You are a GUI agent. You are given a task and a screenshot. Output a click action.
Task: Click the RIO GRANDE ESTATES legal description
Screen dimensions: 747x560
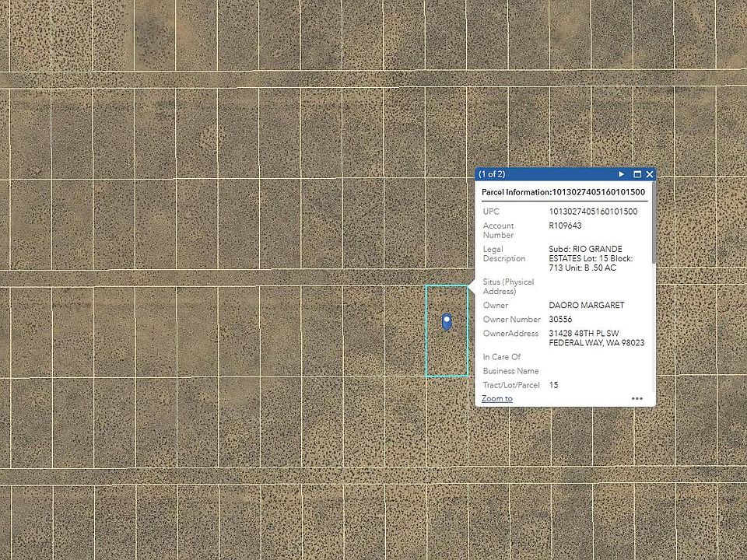click(591, 258)
